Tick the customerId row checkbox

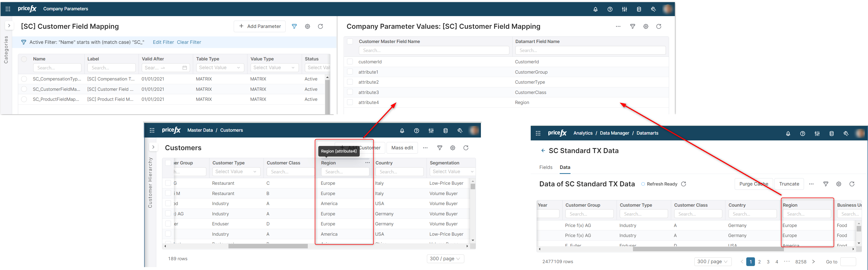click(x=350, y=62)
